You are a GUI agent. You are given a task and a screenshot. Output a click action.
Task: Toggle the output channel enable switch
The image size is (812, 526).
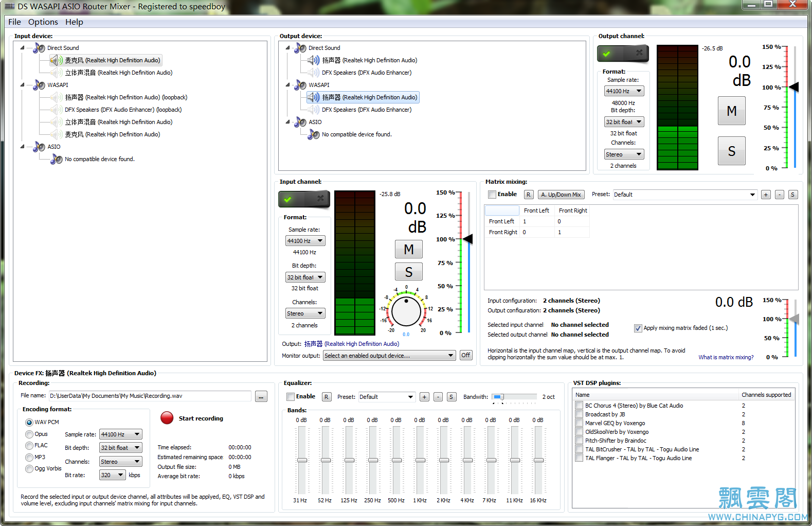pyautogui.click(x=623, y=54)
